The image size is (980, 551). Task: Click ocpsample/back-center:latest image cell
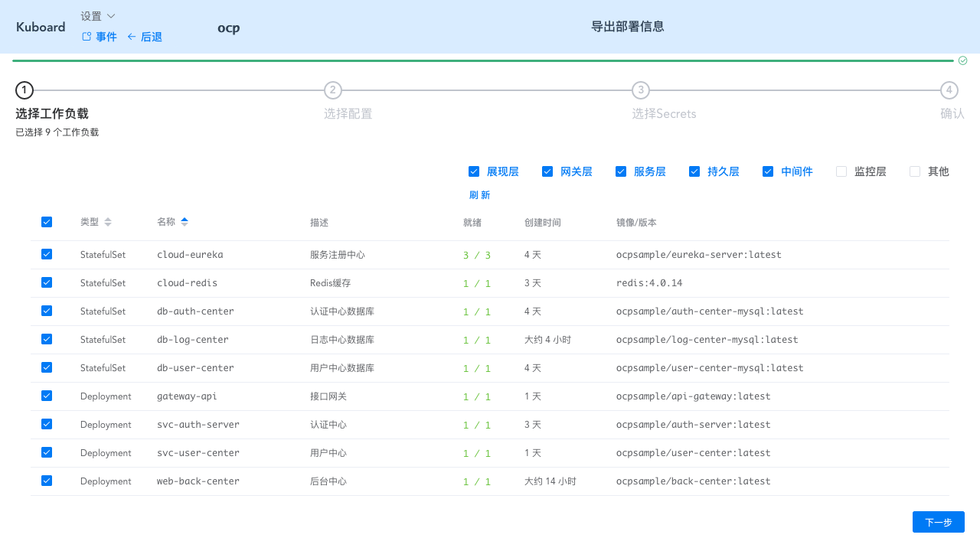click(694, 481)
